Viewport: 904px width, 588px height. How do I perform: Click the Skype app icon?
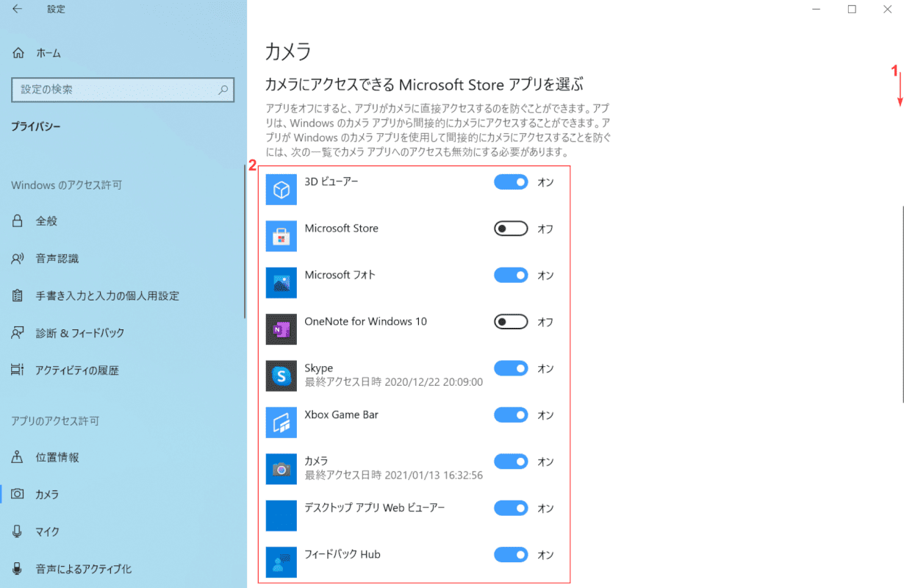pyautogui.click(x=281, y=376)
